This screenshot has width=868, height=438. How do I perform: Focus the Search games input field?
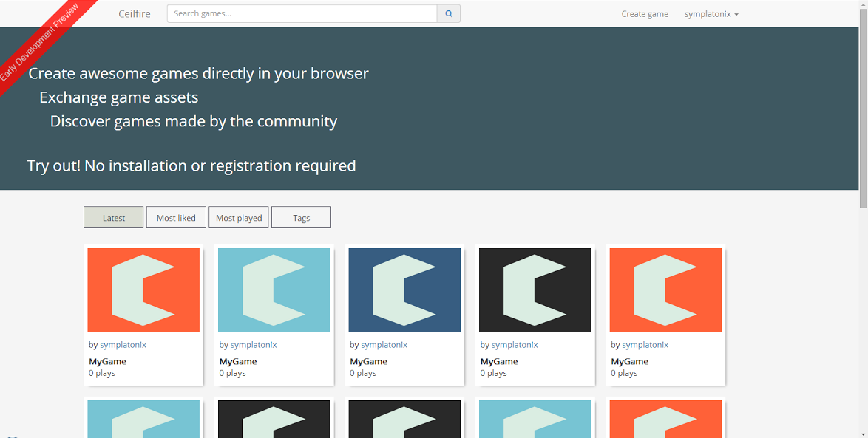coord(302,13)
